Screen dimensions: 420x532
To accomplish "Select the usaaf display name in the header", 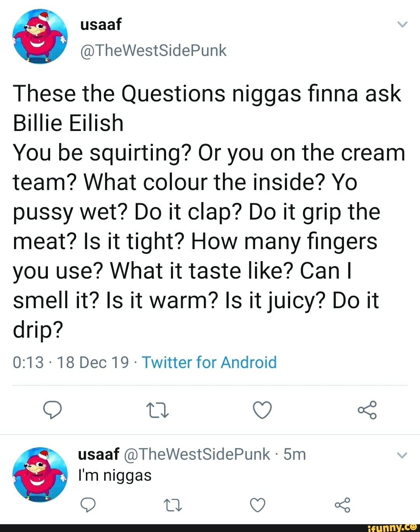I will 101,24.
